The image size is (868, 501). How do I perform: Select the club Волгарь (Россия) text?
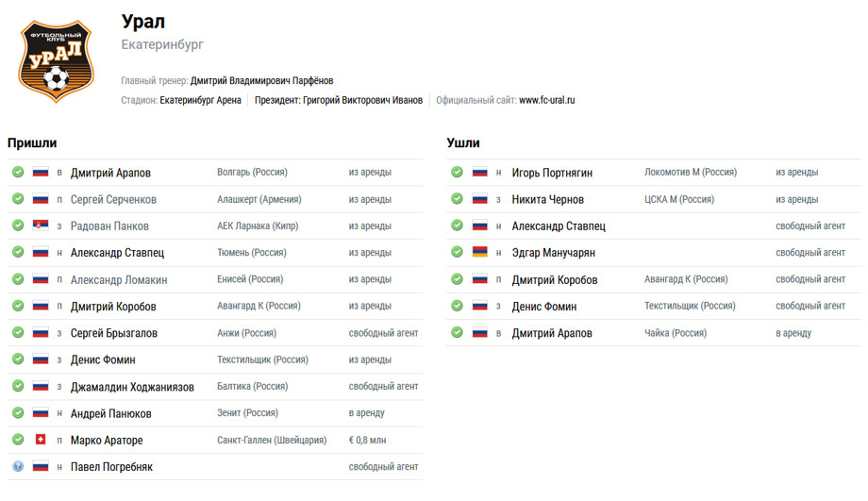[x=252, y=172]
